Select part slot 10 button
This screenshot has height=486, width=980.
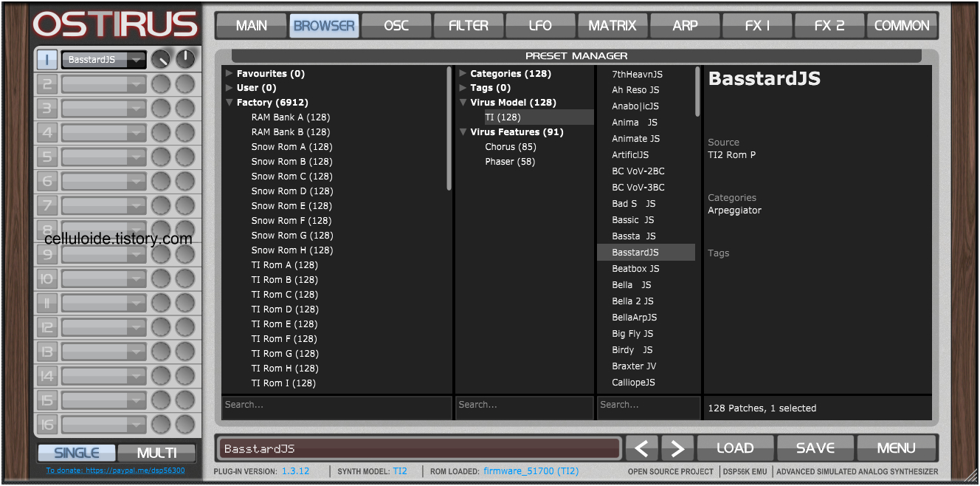pos(46,278)
